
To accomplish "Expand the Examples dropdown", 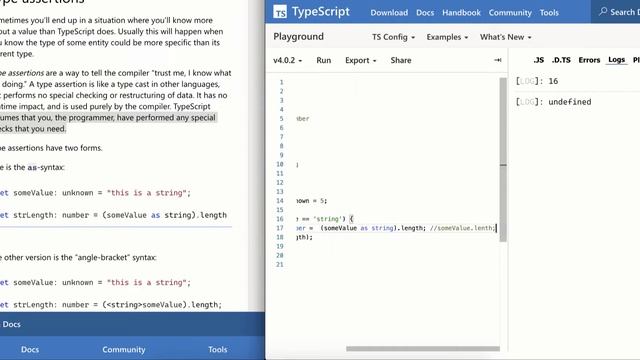I will [447, 37].
